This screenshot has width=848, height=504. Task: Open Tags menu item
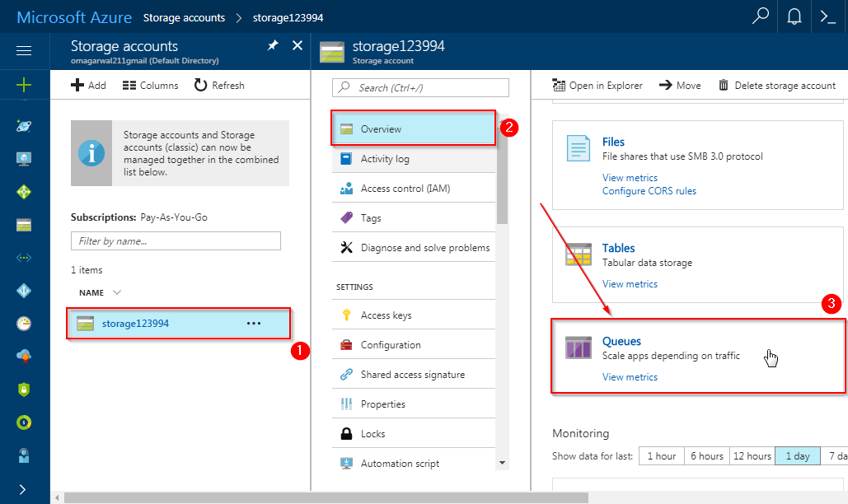pos(413,218)
